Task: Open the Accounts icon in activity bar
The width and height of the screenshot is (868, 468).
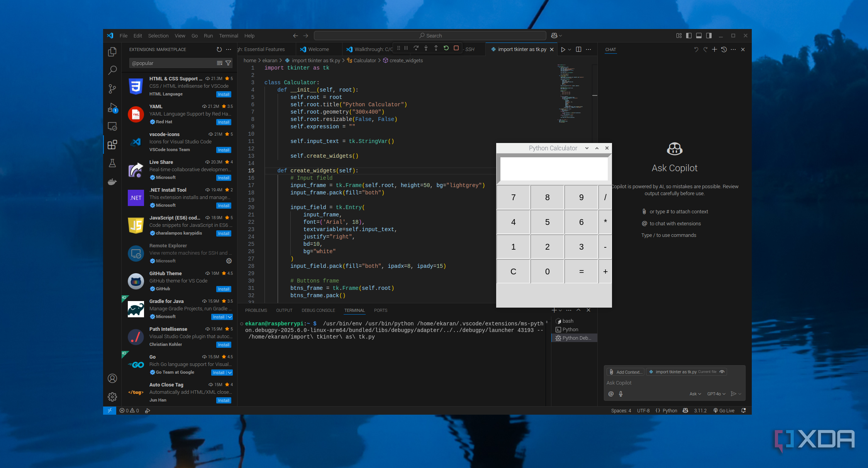Action: (112, 378)
